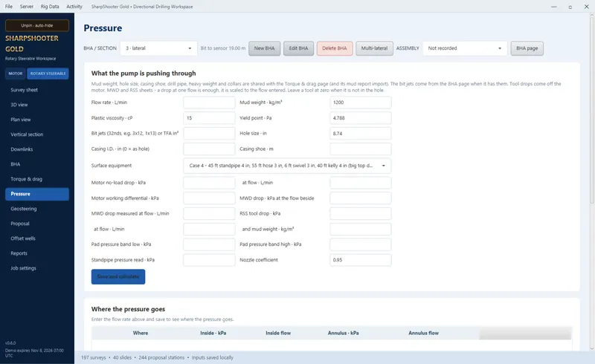Focus Yield point Pa field

(361, 118)
